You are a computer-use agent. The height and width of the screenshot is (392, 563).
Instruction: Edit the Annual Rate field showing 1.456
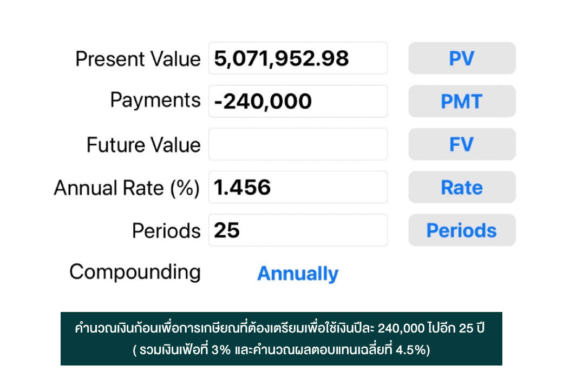(298, 187)
